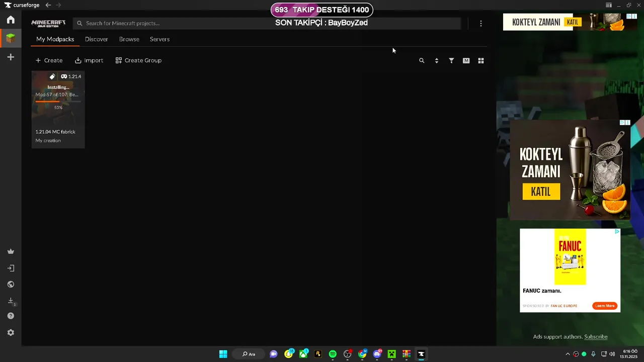
Task: Open the Rockstar Games launcher in taskbar
Action: 318,354
